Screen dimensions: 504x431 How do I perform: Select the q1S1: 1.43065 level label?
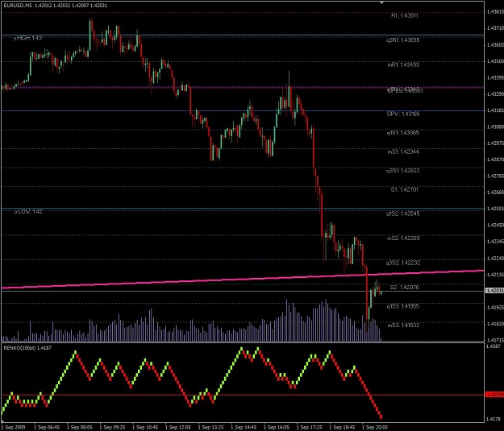tap(403, 133)
